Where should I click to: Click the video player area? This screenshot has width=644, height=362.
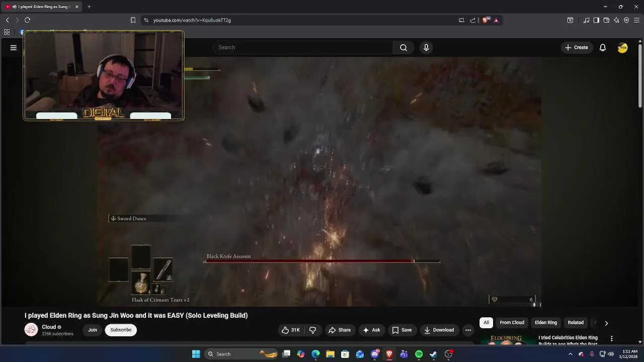pyautogui.click(x=319, y=181)
